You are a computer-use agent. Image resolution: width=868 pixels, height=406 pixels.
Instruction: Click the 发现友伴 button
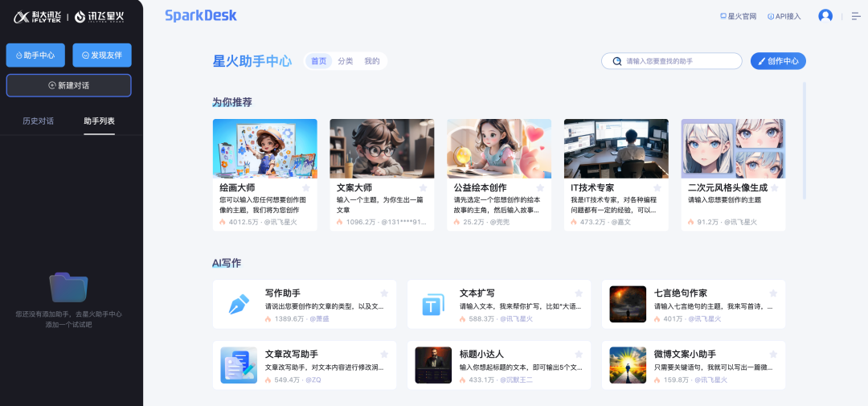click(x=102, y=55)
